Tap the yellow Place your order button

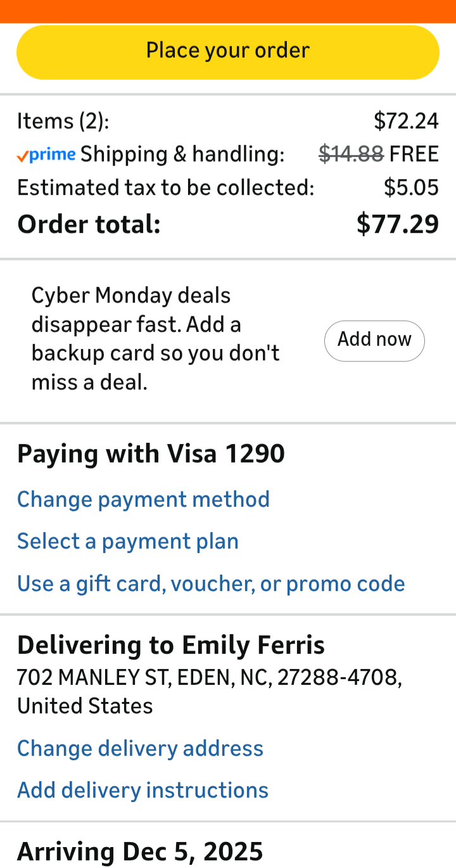pyautogui.click(x=228, y=52)
